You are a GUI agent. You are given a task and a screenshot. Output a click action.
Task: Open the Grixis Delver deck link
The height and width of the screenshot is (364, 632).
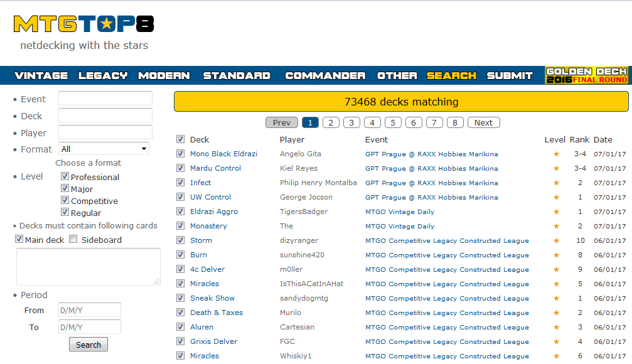tap(213, 341)
